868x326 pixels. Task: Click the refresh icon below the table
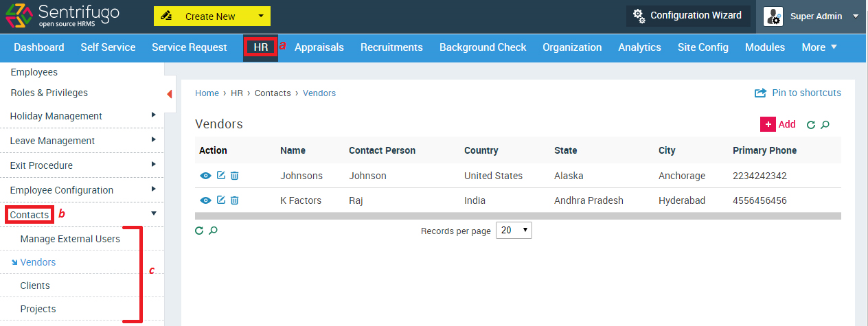point(199,231)
